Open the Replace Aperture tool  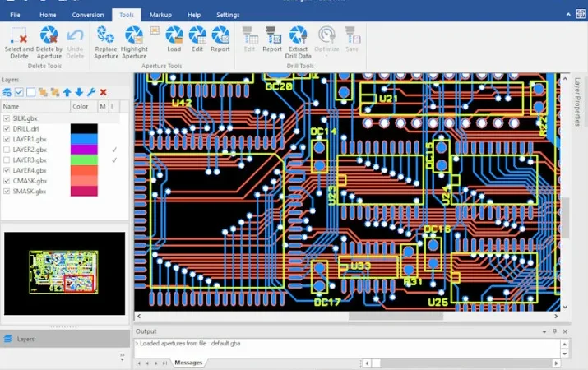click(x=106, y=43)
